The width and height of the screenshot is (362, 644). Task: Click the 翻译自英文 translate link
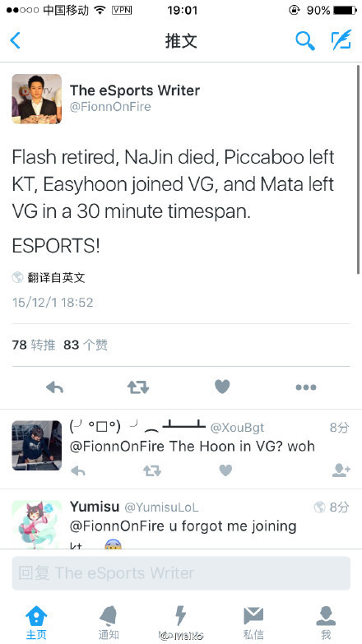click(56, 278)
